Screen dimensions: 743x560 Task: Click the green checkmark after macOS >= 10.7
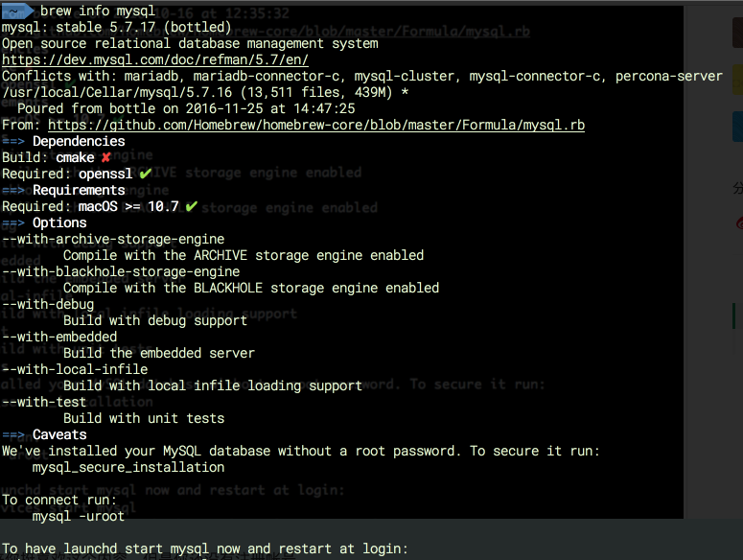191,206
